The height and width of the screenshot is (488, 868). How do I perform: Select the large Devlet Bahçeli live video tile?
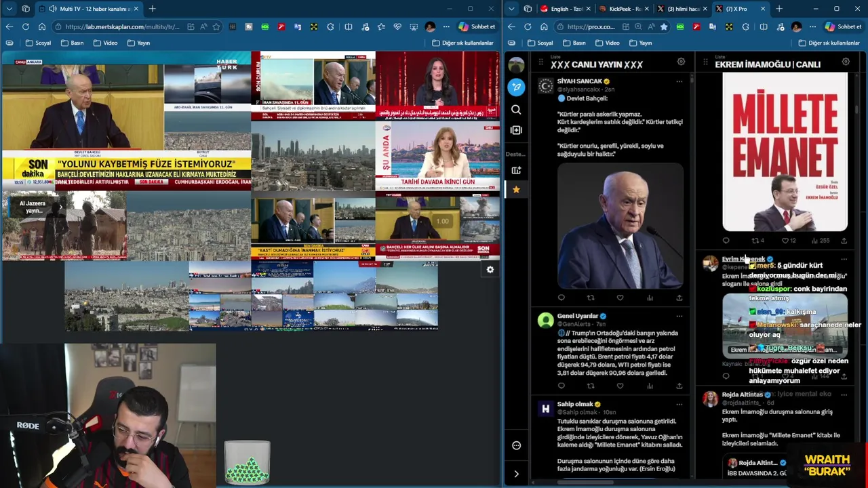83,106
